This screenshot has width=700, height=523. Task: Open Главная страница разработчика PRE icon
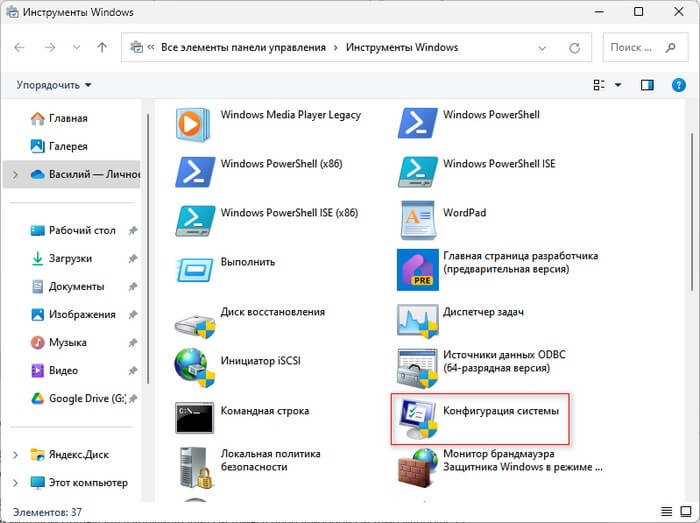[x=417, y=270]
